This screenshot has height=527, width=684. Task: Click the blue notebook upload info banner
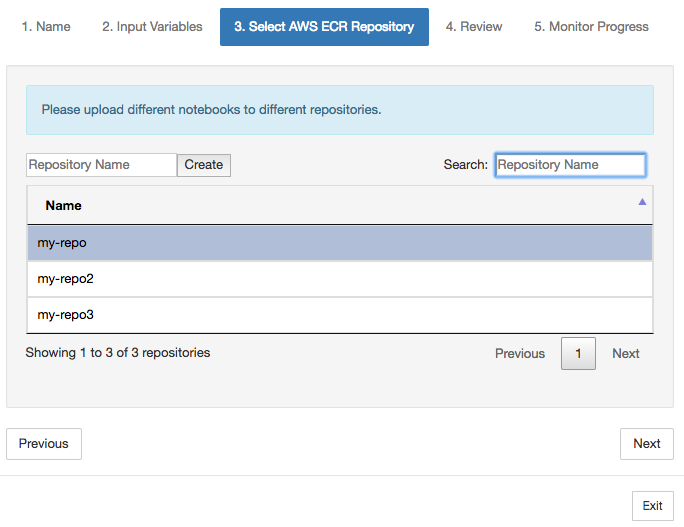[339, 110]
